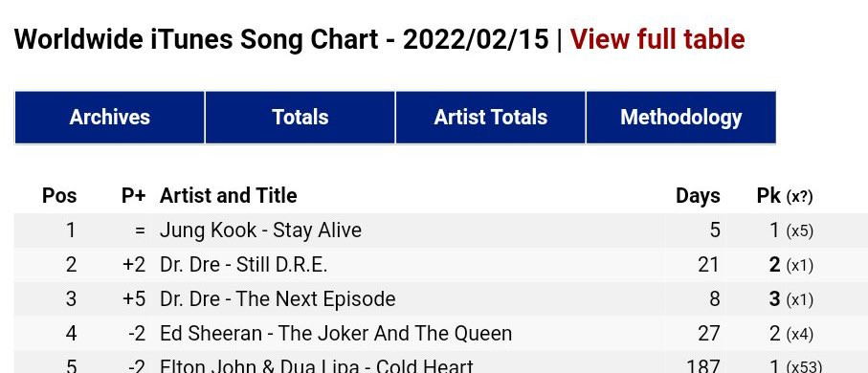Open the Artist Totals tab
Image resolution: width=868 pixels, height=373 pixels.
click(491, 118)
